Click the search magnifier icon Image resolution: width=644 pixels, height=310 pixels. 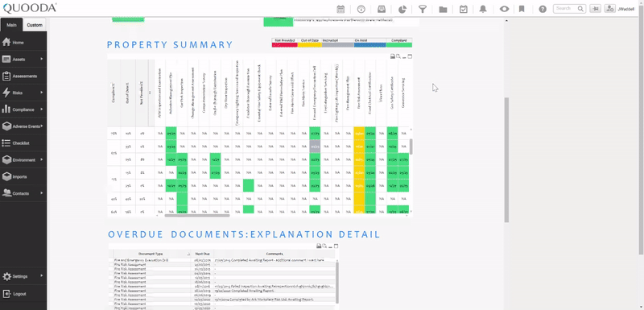(580, 9)
